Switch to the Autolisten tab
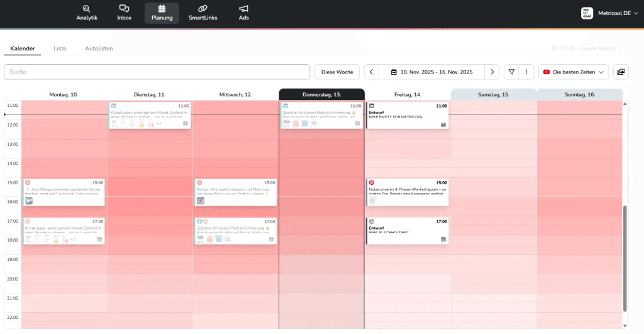The image size is (644, 334). pyautogui.click(x=99, y=48)
